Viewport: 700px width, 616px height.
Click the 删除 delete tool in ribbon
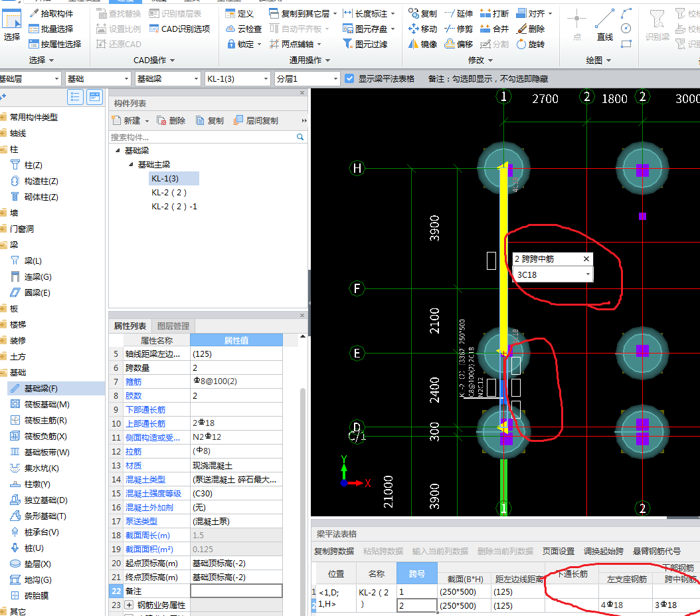531,29
